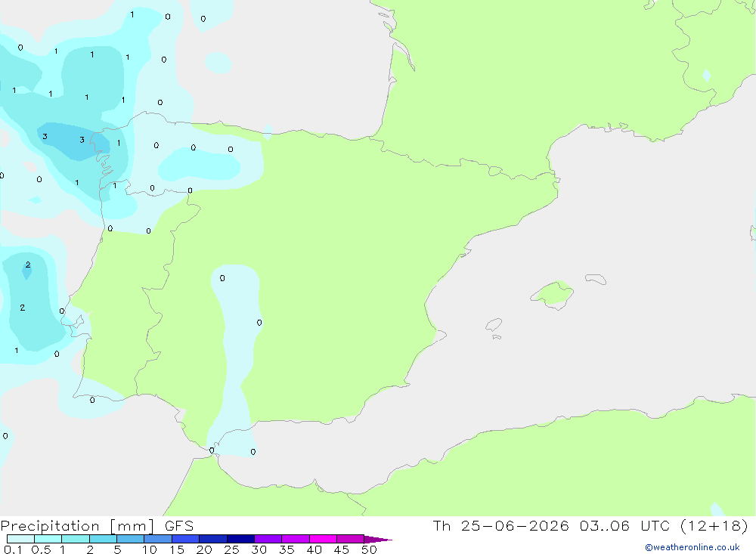The image size is (756, 554).
Task: Click the legend label '0.1'
Action: [13, 549]
